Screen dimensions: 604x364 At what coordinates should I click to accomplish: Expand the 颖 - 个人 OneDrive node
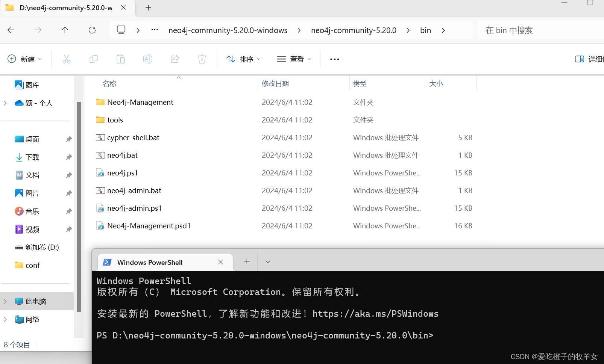coord(5,103)
